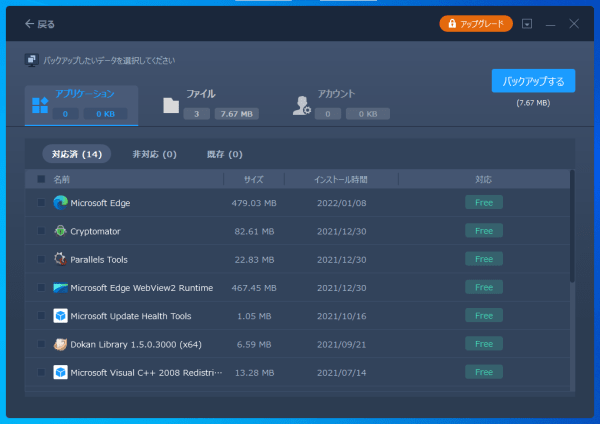Click the 2022/01/08 install date
Image resolution: width=600 pixels, height=424 pixels.
[x=342, y=203]
